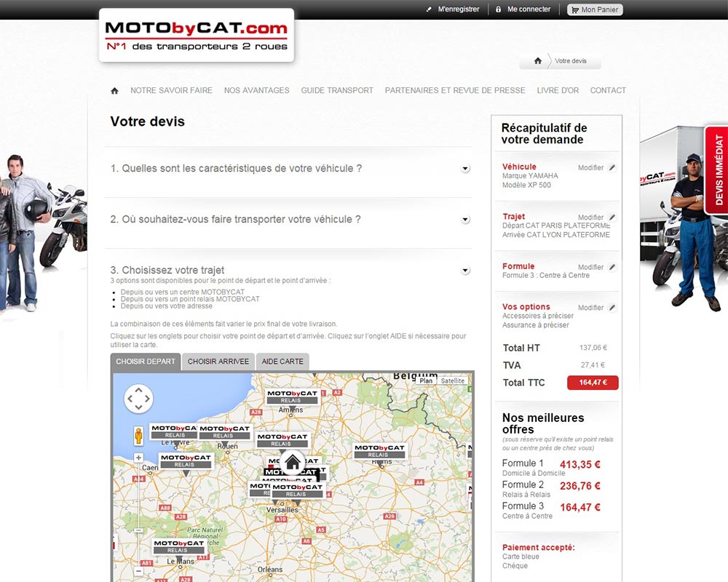Click the Street View pegman icon
The height and width of the screenshot is (582, 728).
tap(138, 436)
